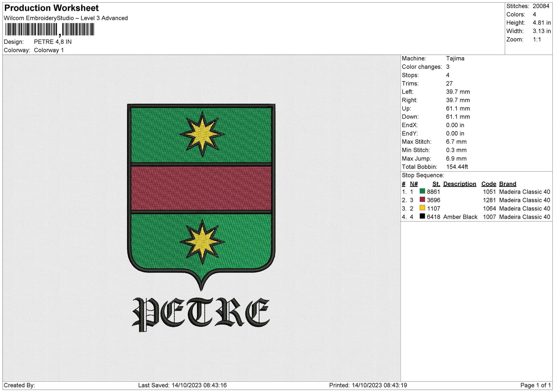The width and height of the screenshot is (555, 392).
Task: Click the red 3696 thread color swatch
Action: coord(422,200)
